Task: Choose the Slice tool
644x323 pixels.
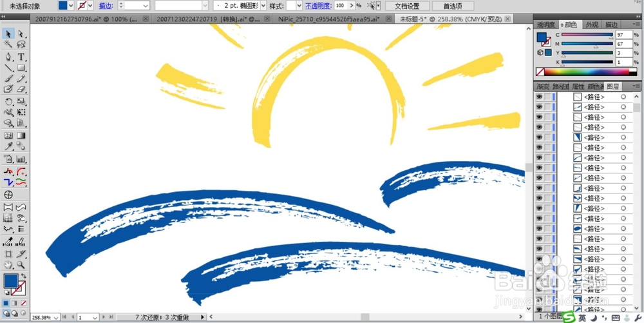Action: 21,254
